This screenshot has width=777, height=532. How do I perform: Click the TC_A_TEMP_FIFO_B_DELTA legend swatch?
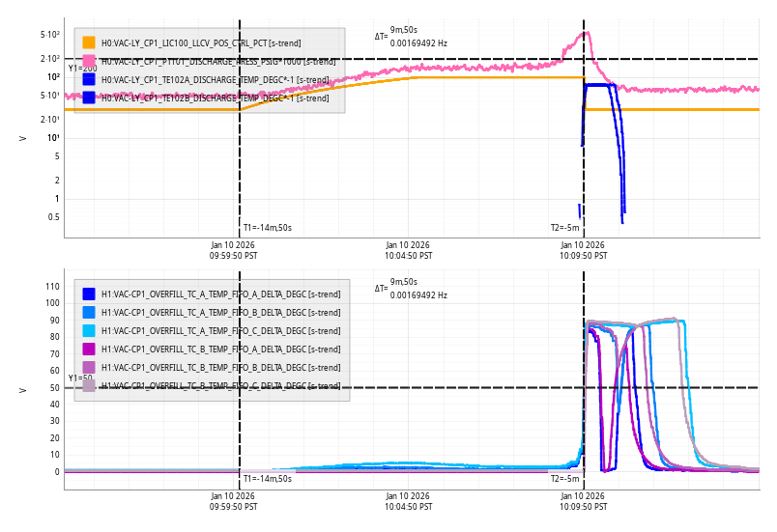(x=89, y=312)
